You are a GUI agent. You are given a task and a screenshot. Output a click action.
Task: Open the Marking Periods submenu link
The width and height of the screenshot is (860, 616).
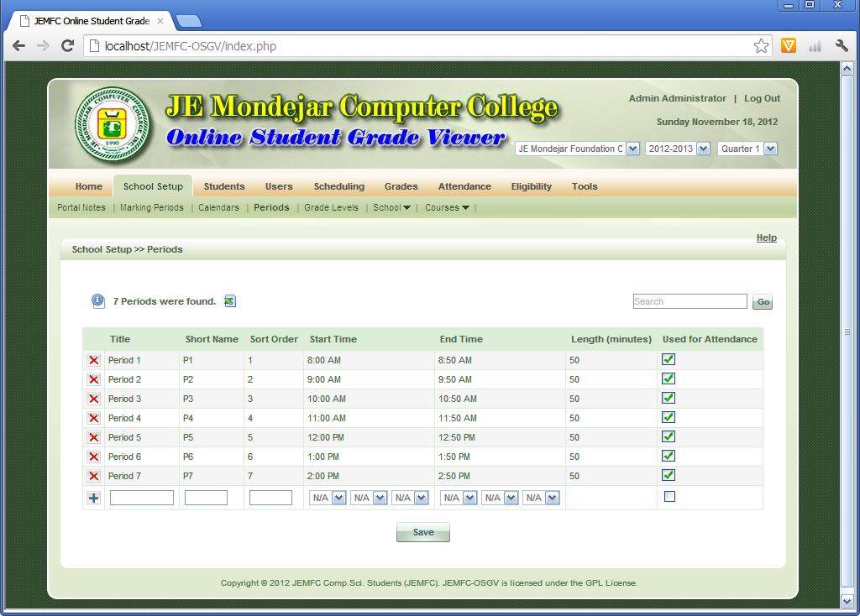pos(152,207)
